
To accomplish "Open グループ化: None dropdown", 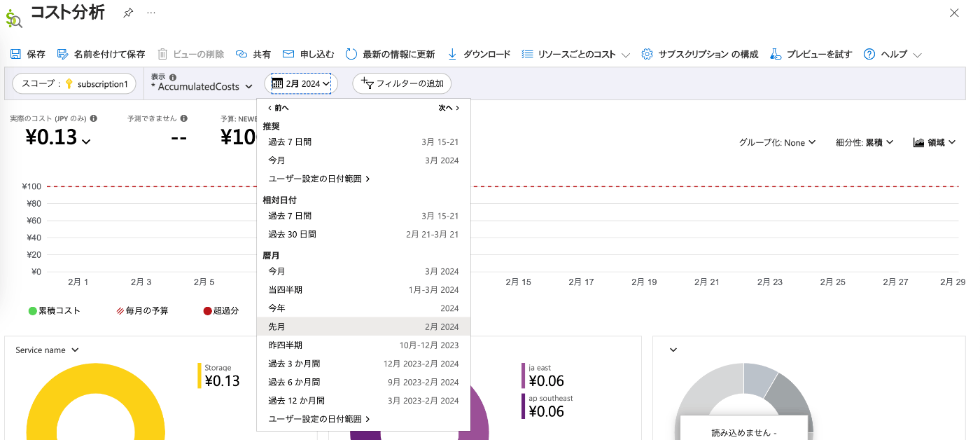I will (777, 142).
